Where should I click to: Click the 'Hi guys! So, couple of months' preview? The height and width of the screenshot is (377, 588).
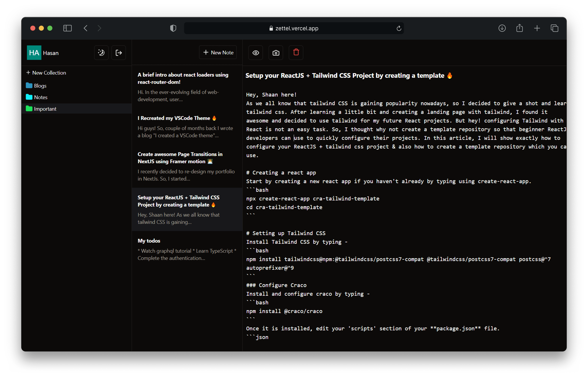(x=185, y=132)
